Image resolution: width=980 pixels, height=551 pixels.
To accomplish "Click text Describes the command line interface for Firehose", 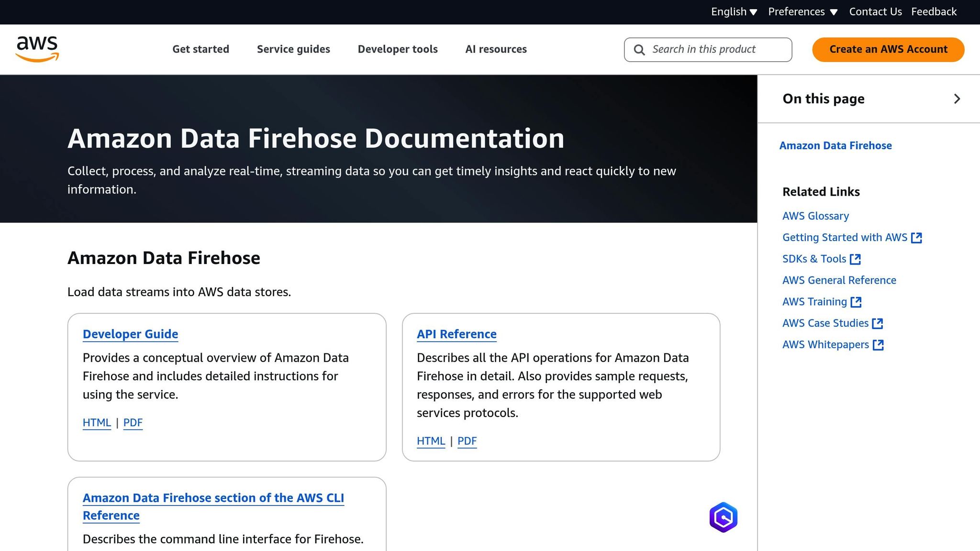I will [223, 540].
